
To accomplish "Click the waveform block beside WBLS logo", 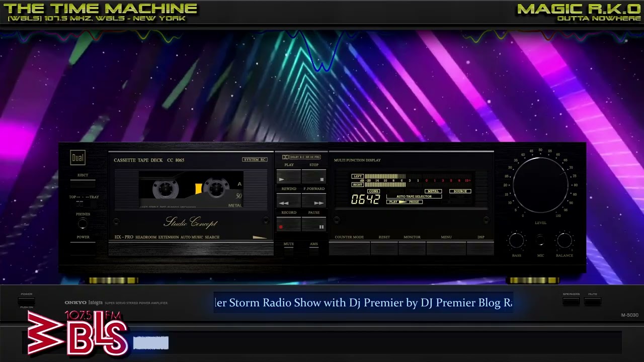I will pyautogui.click(x=151, y=343).
